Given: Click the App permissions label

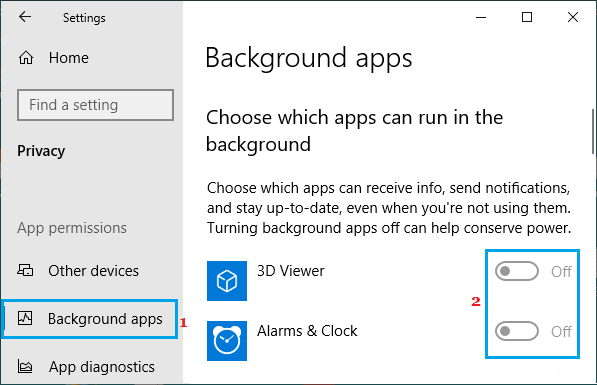Looking at the screenshot, I should (x=72, y=228).
